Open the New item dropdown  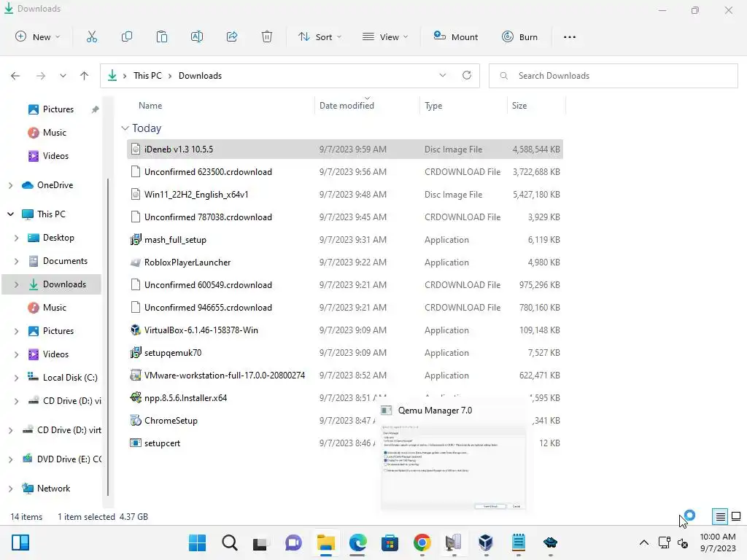[38, 36]
